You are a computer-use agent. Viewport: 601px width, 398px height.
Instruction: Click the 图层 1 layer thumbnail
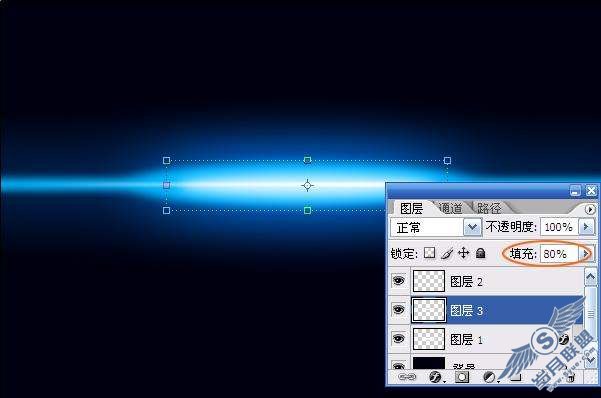click(429, 339)
